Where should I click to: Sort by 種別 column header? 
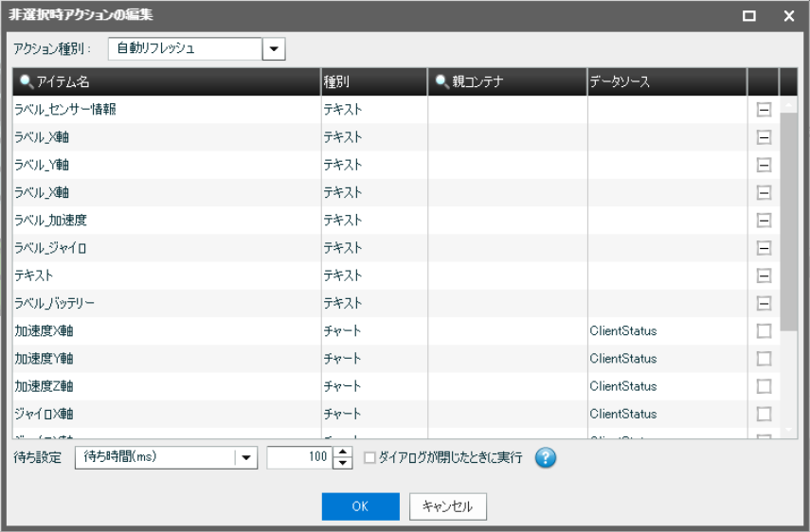tap(373, 82)
